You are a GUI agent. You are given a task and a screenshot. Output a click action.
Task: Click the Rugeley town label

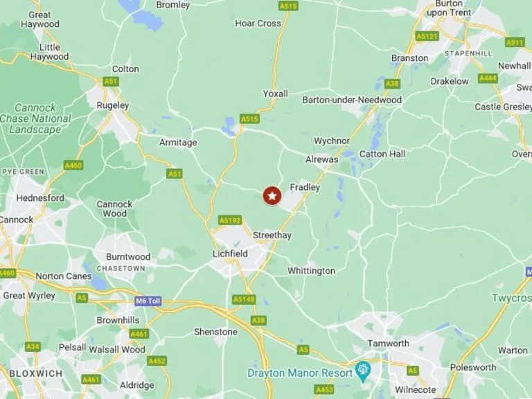coord(113,105)
